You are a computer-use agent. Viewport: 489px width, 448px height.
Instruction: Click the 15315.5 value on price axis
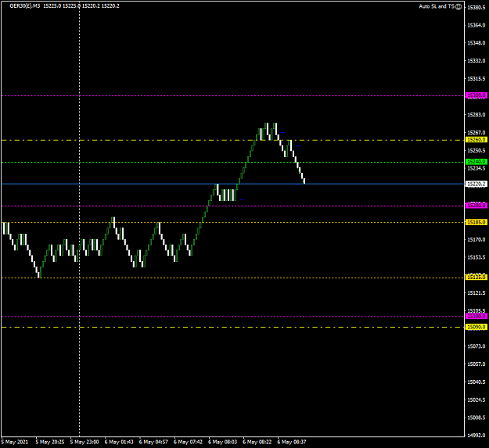click(x=476, y=79)
